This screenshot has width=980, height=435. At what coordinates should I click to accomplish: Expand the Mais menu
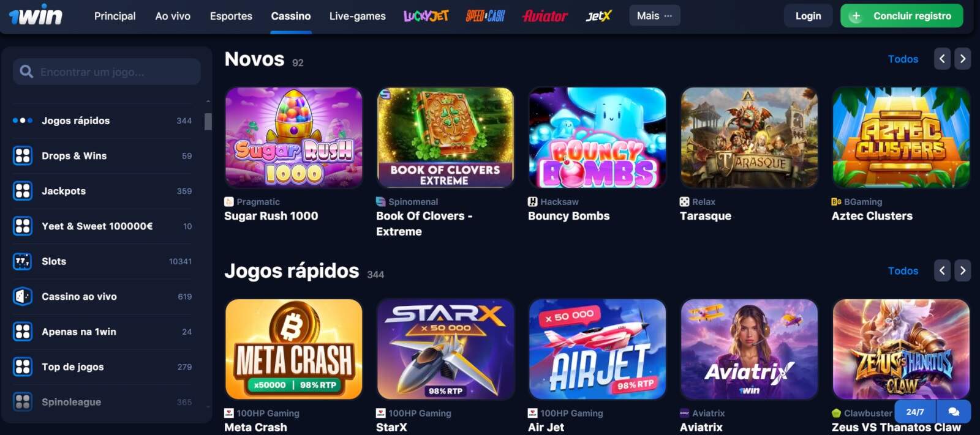click(654, 16)
